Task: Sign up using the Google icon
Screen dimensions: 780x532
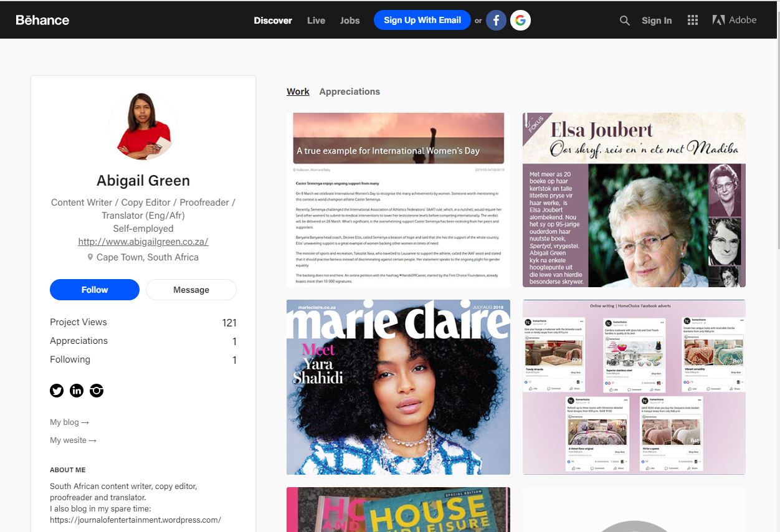Action: click(520, 21)
